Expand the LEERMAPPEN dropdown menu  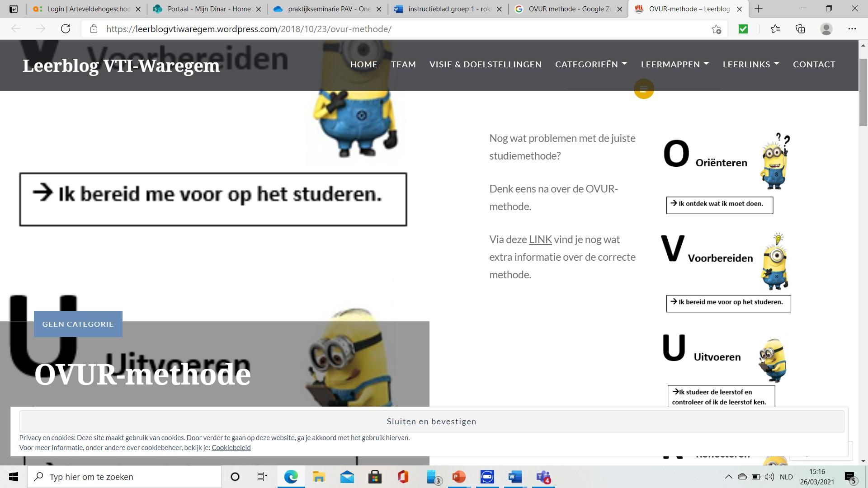coord(675,64)
